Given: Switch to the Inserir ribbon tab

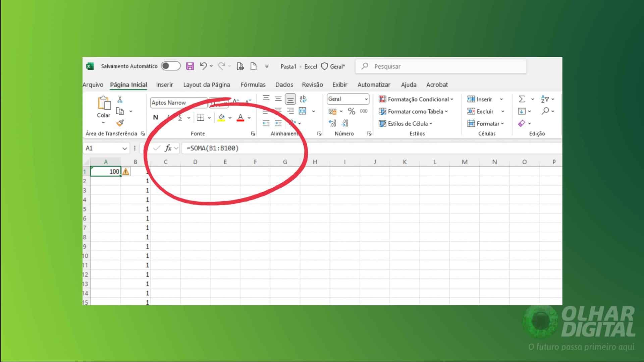Looking at the screenshot, I should point(164,84).
